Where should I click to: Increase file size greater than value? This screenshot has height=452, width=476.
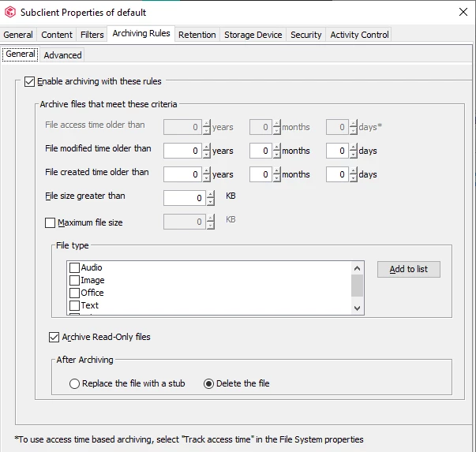tap(210, 194)
